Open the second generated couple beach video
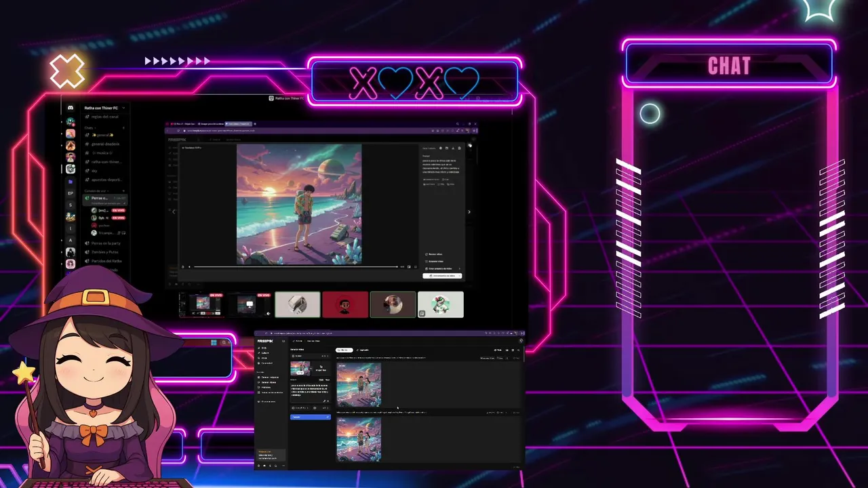Image resolution: width=868 pixels, height=488 pixels. 359,439
